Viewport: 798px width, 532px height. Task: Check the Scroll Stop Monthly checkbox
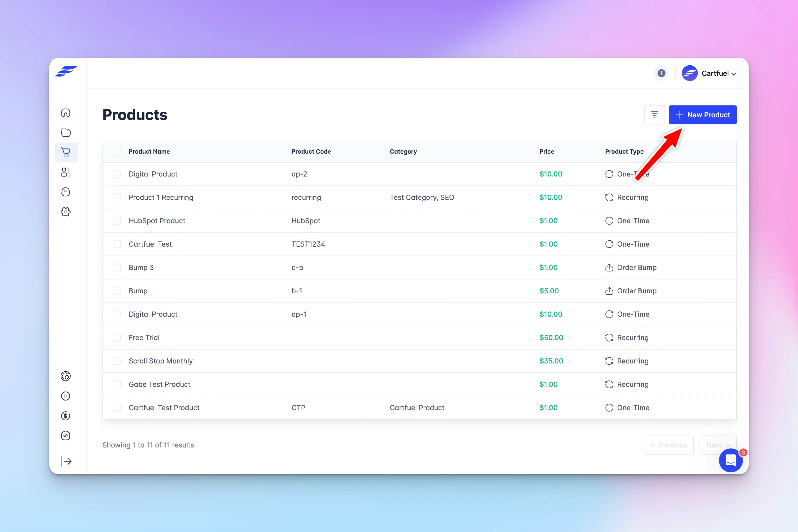point(117,361)
